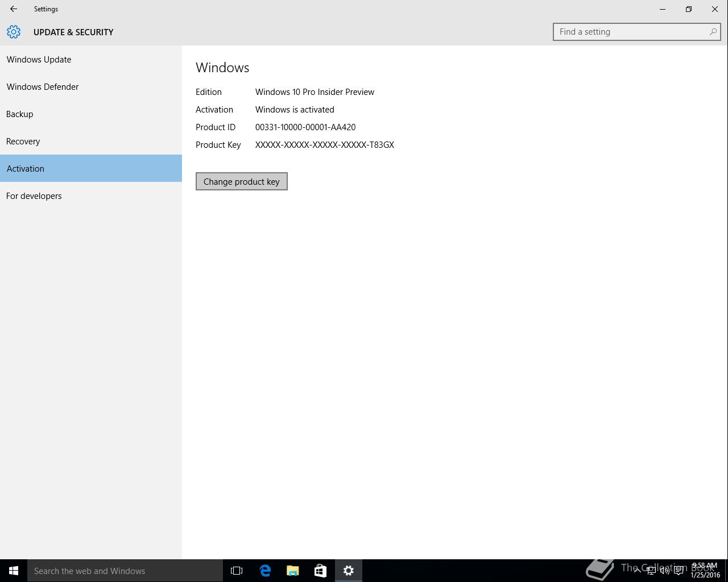
Task: Click the 'Product Key' label
Action: point(218,145)
